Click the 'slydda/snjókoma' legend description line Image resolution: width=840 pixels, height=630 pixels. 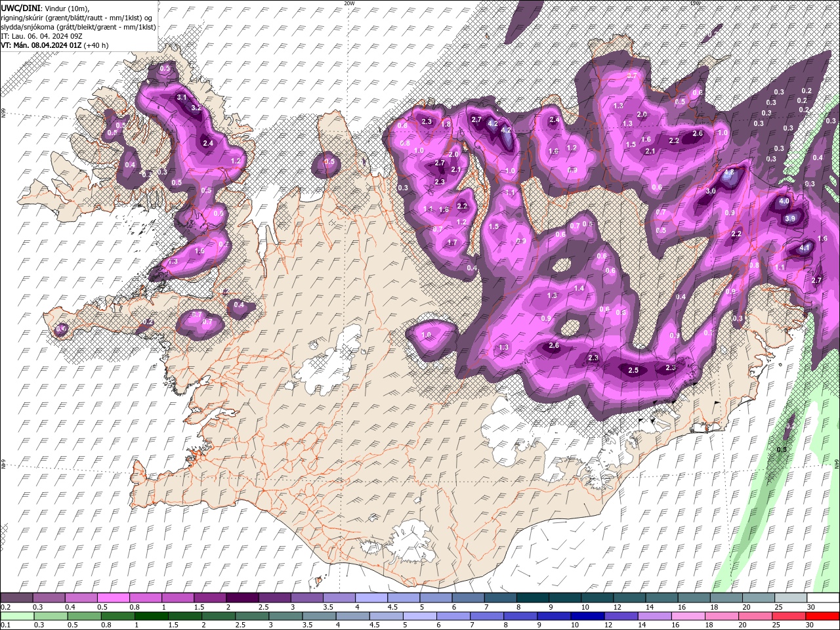78,27
